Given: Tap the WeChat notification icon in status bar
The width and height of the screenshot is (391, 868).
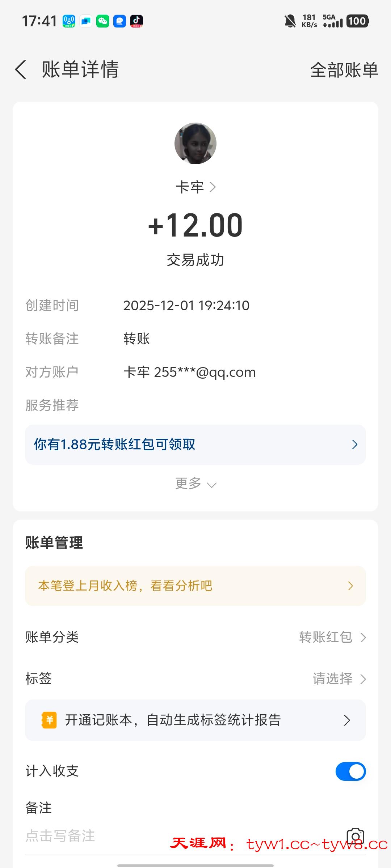Looking at the screenshot, I should tap(103, 21).
